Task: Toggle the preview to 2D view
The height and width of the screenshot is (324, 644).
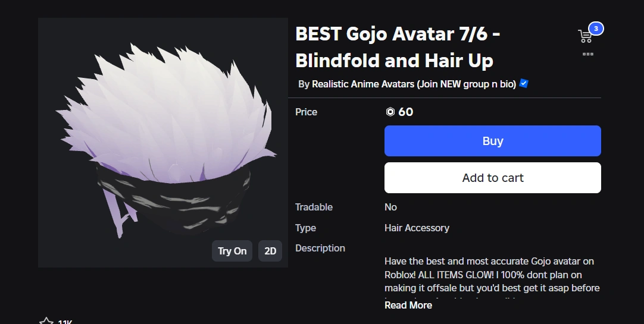Action: point(270,251)
